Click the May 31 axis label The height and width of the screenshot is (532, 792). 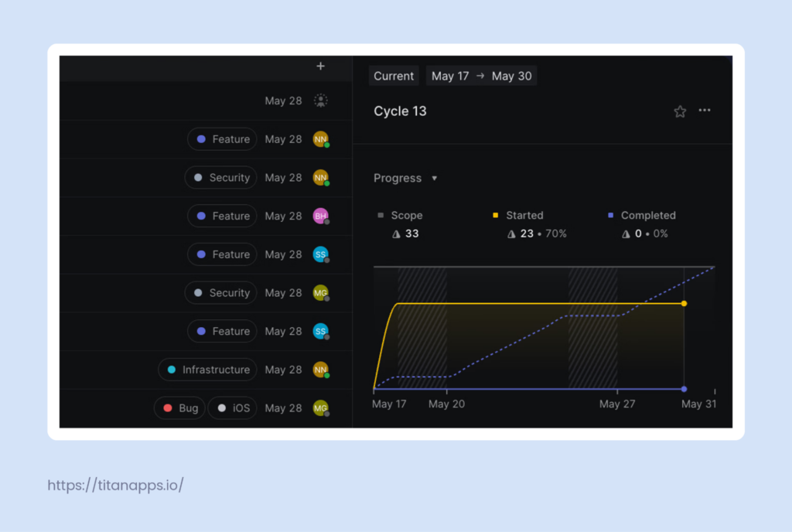698,404
